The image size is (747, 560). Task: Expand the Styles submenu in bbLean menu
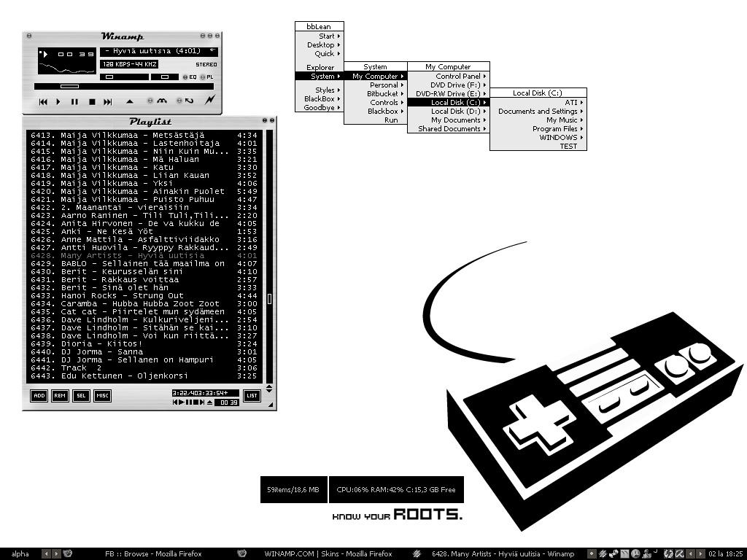320,90
